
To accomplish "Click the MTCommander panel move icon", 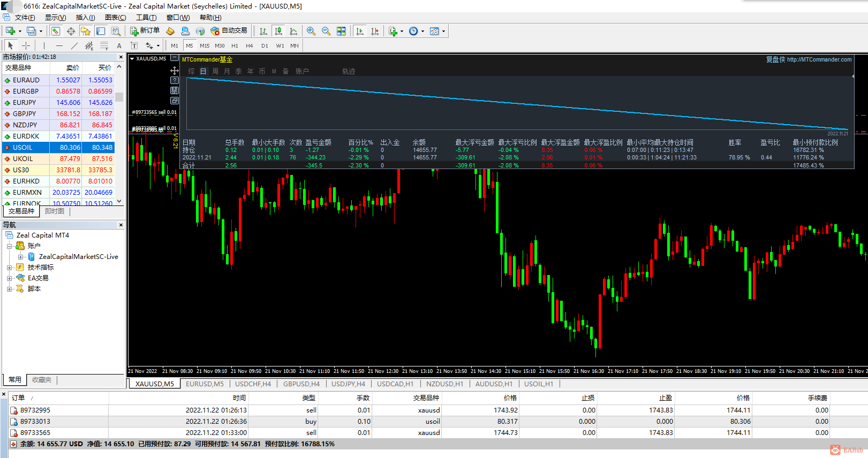I will 175,71.
